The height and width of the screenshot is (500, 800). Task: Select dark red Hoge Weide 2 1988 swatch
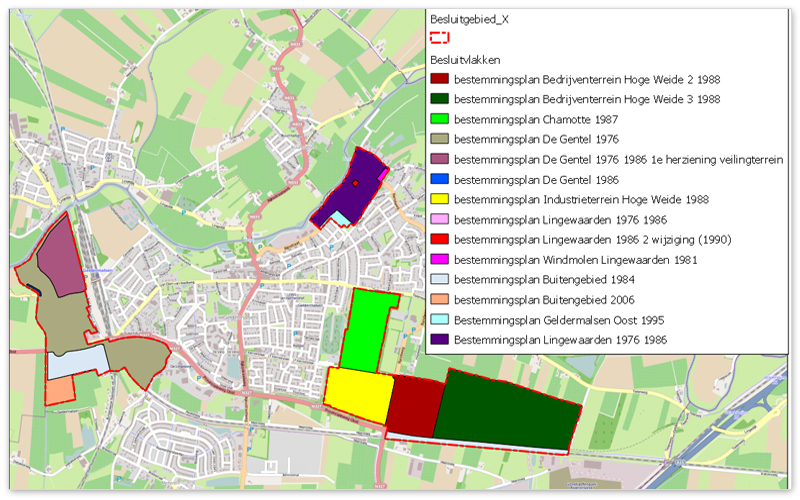point(439,79)
